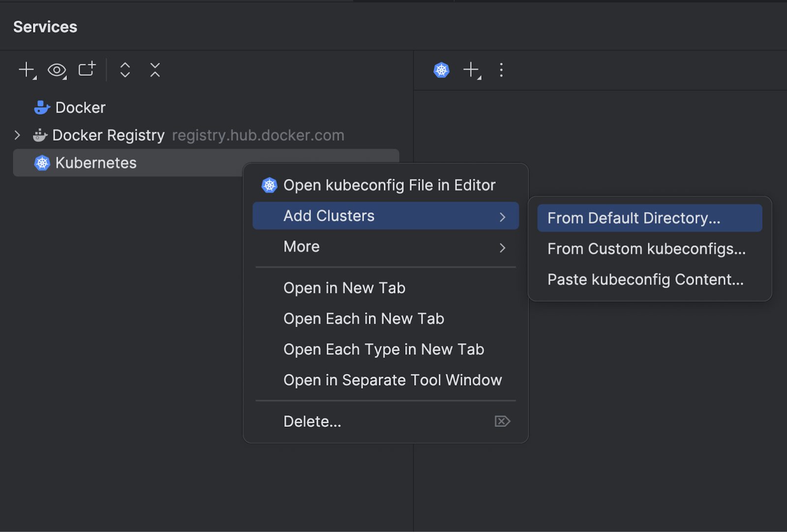Click the Add Service plus icon in left toolbar
This screenshot has height=532, width=787.
click(27, 70)
